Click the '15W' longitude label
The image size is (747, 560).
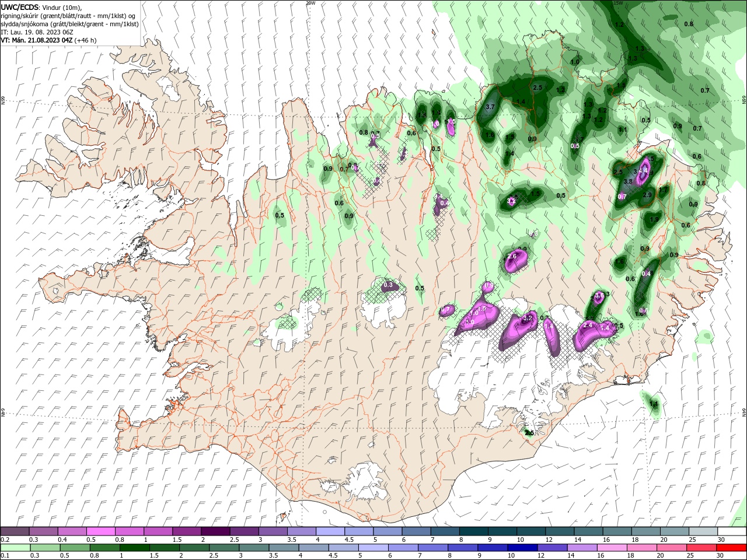click(x=619, y=3)
